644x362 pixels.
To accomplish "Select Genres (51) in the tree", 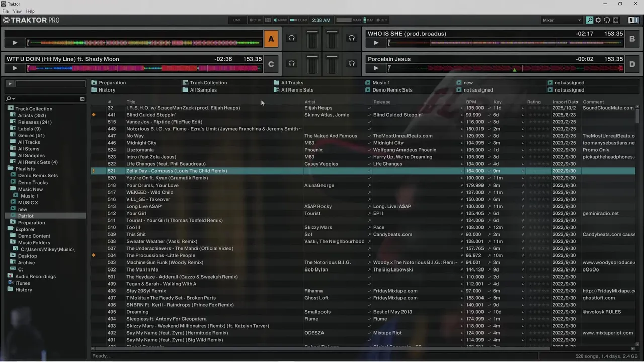I will tap(31, 135).
